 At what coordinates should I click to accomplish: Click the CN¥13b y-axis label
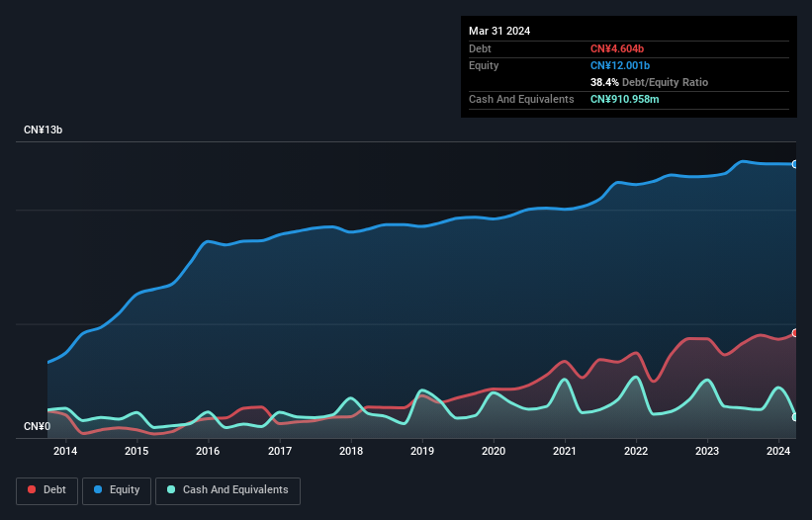[43, 130]
